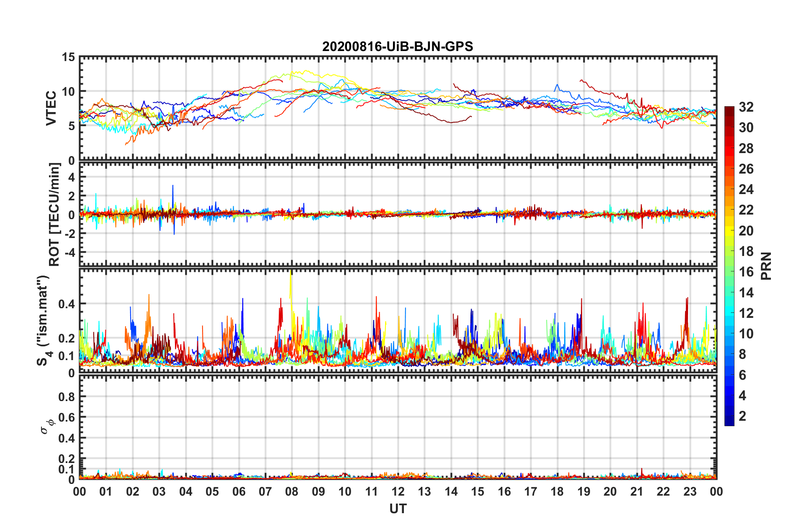Select colorbar tick label 8
The image size is (796, 532).
[x=742, y=354]
